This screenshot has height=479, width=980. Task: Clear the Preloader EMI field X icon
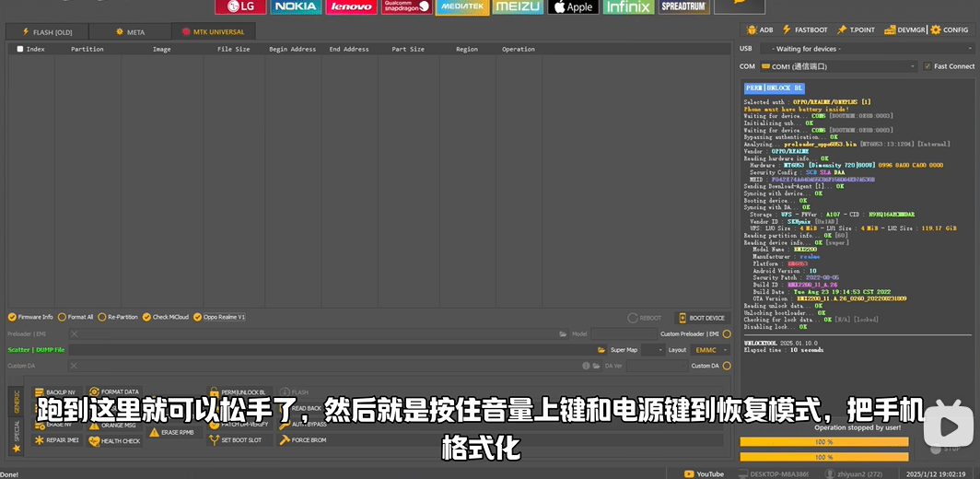click(75, 334)
